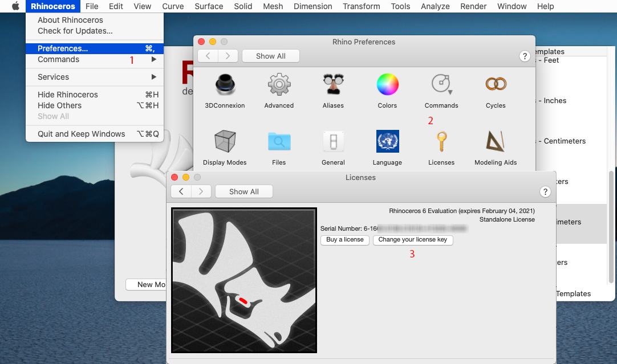Click Buy a license button
The height and width of the screenshot is (364, 617).
pyautogui.click(x=344, y=240)
